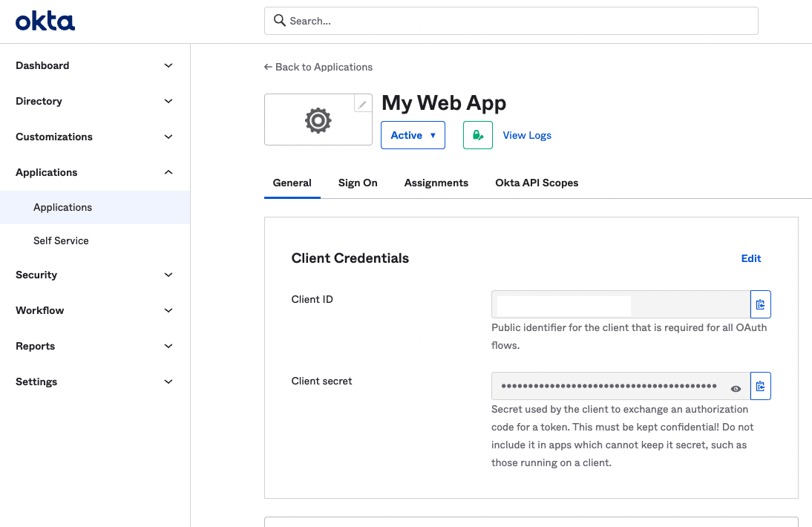Viewport: 812px width, 527px height.
Task: Click the Client ID field
Action: click(621, 304)
